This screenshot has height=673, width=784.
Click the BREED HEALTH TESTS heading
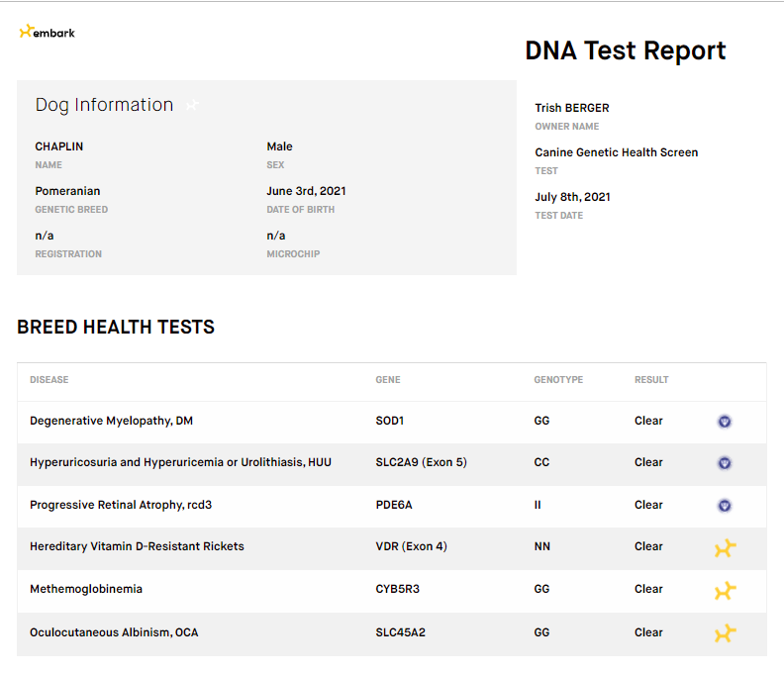[116, 327]
